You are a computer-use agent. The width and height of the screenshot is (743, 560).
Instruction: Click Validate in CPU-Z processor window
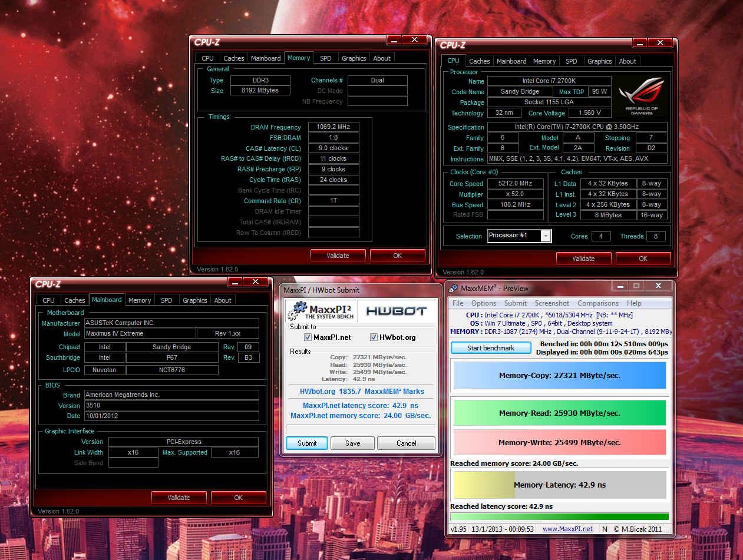(584, 259)
